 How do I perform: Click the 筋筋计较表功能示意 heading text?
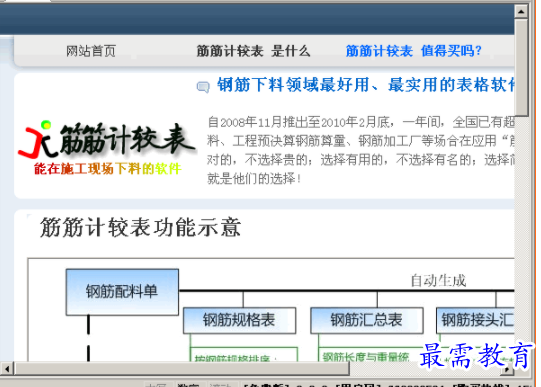[x=140, y=227]
